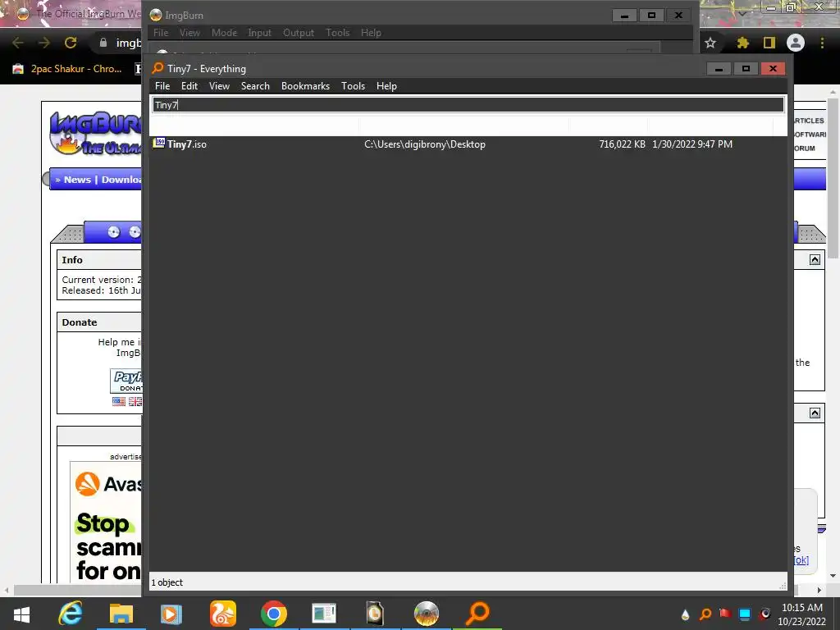The image size is (840, 630).
Task: Open UC Browser from taskbar
Action: tap(222, 614)
